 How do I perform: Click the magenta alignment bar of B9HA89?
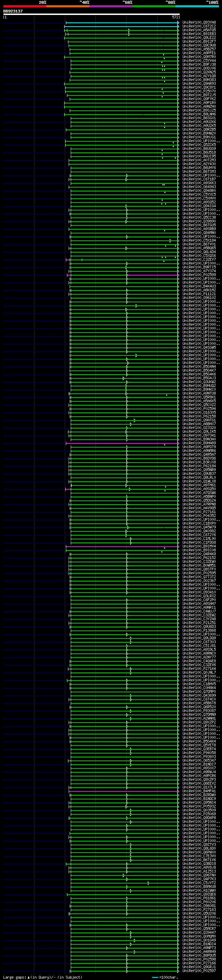[122, 443]
